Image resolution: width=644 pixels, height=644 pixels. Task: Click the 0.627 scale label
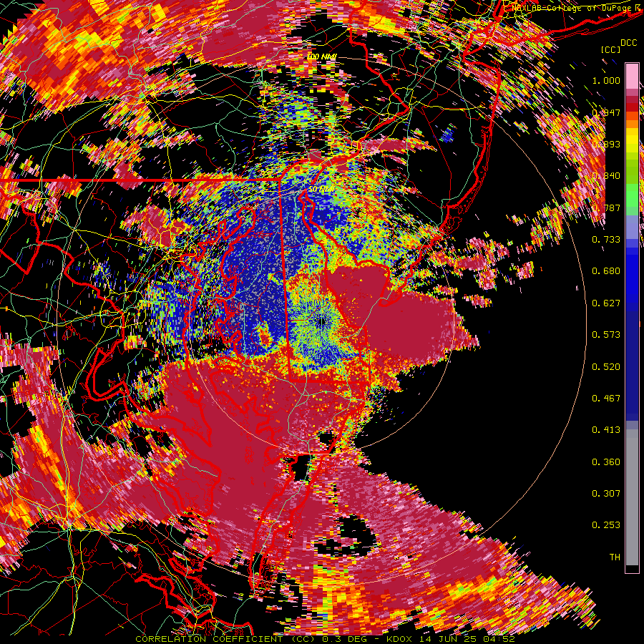(x=606, y=303)
